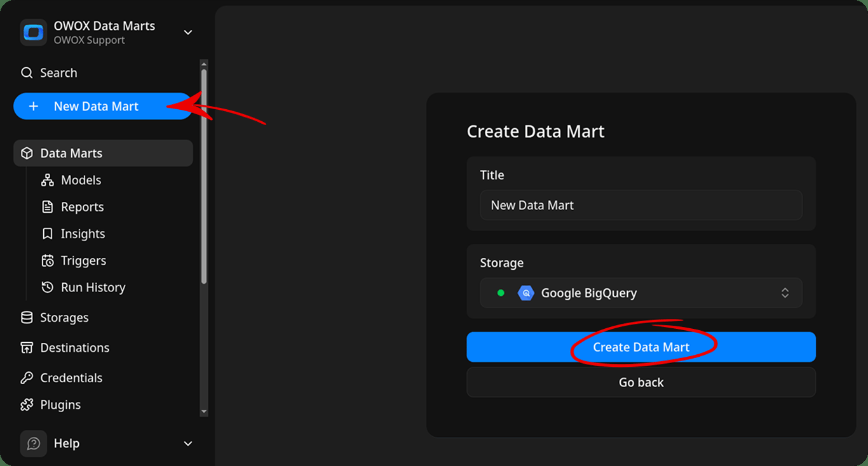The height and width of the screenshot is (466, 868).
Task: Click the sidebar scroll down arrow
Action: (x=204, y=412)
